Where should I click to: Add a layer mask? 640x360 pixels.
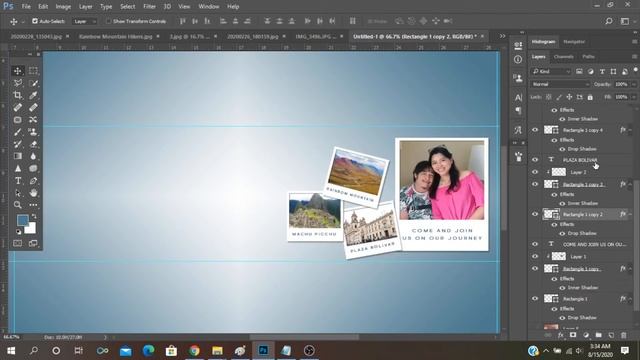(573, 335)
